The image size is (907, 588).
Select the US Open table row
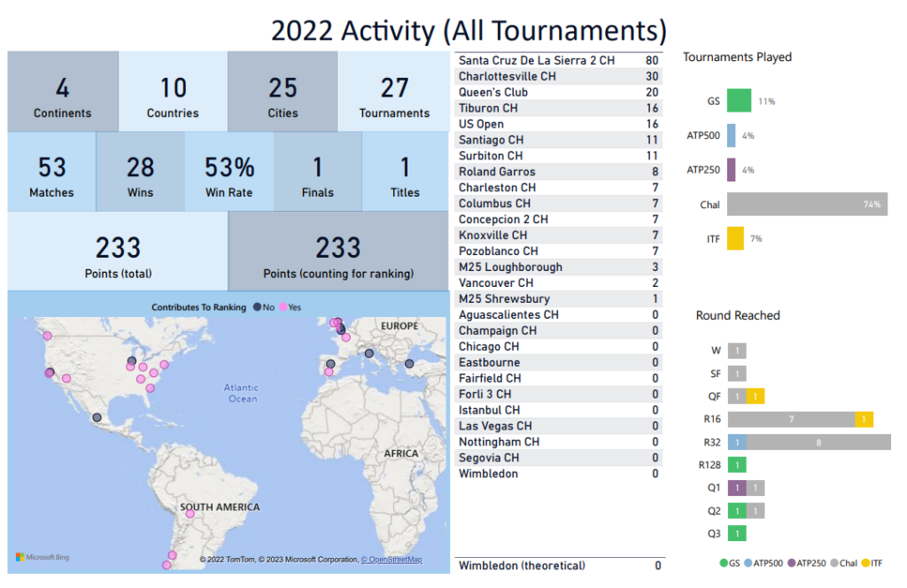558,124
